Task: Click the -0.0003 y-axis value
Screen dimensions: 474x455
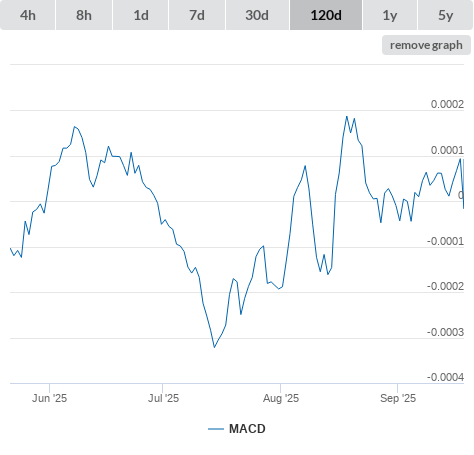Action: pos(445,332)
